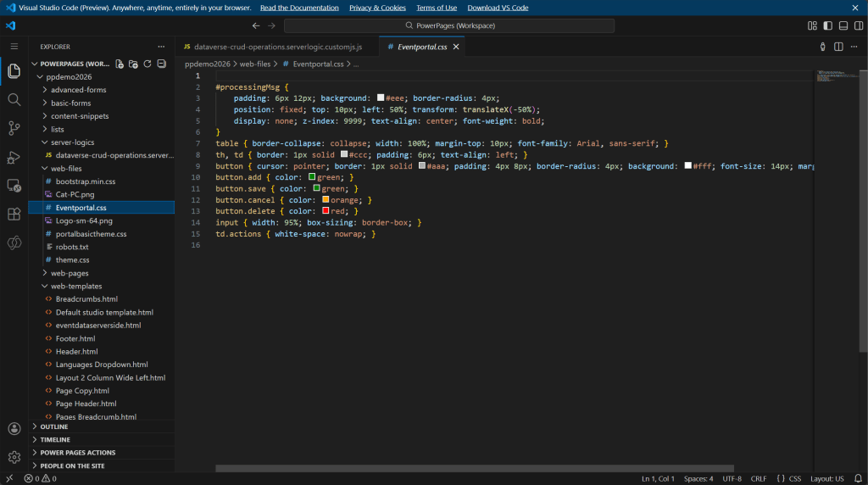Toggle the bottom Panel visibility

pos(843,25)
